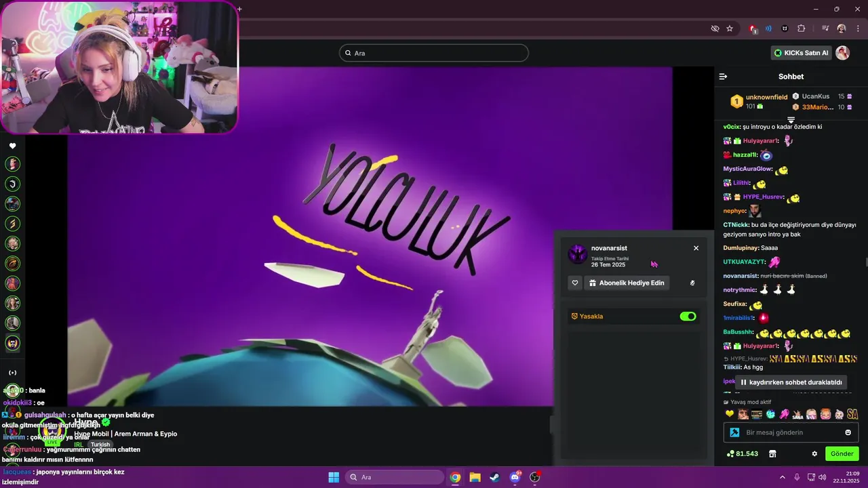Click username Dumlupinay in chat
Image resolution: width=868 pixels, height=488 pixels.
pyautogui.click(x=741, y=248)
